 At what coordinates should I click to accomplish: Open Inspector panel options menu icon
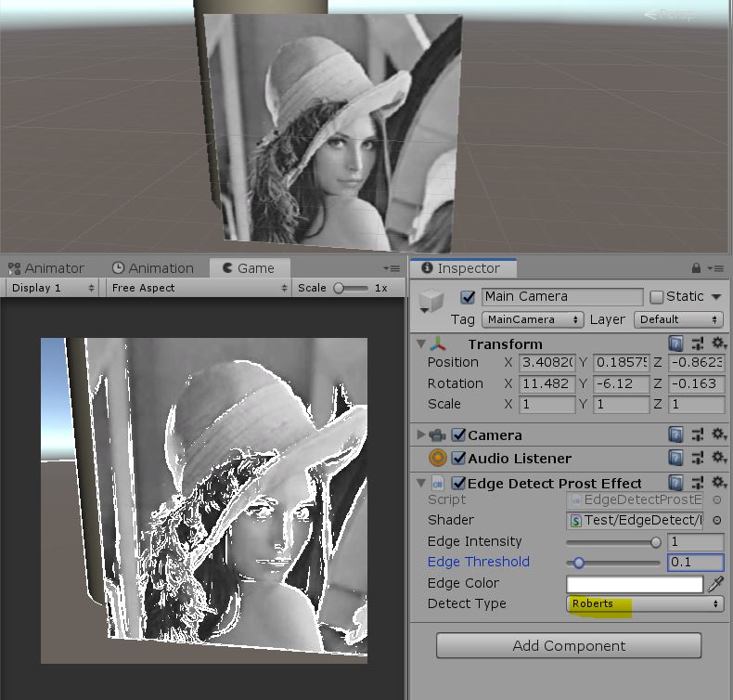pyautogui.click(x=715, y=268)
